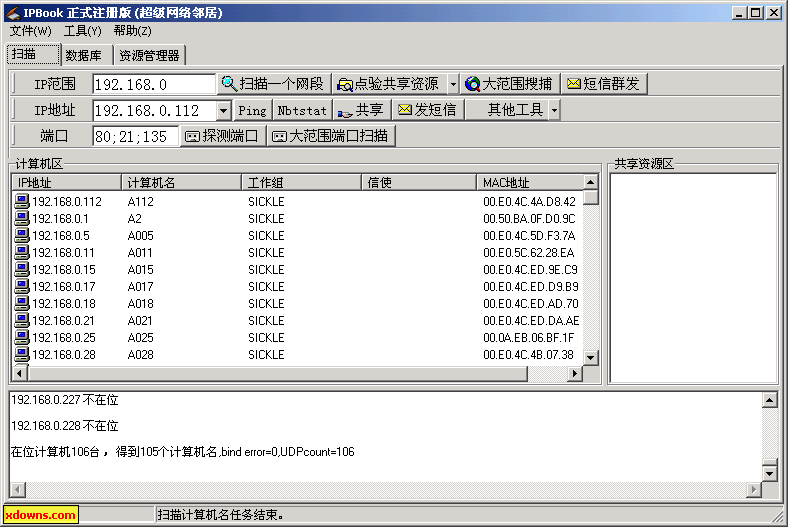The height and width of the screenshot is (527, 788).
Task: Click the computer icon for 192.168.0.5
Action: (x=22, y=236)
